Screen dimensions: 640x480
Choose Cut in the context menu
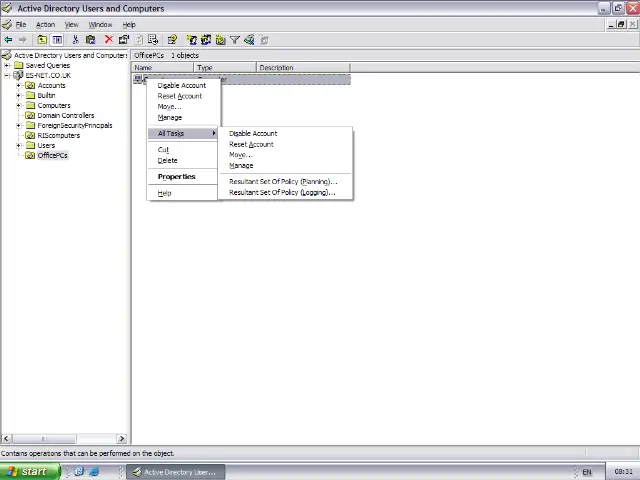point(182,150)
